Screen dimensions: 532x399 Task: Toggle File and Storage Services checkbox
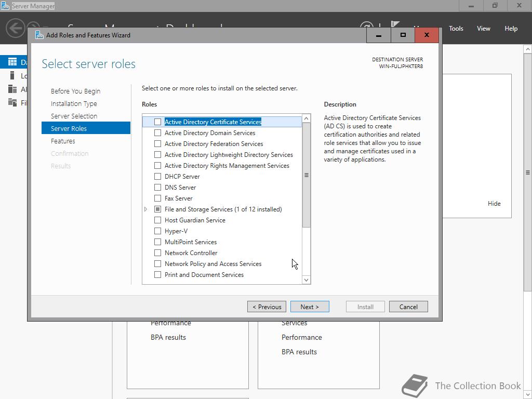pos(157,209)
